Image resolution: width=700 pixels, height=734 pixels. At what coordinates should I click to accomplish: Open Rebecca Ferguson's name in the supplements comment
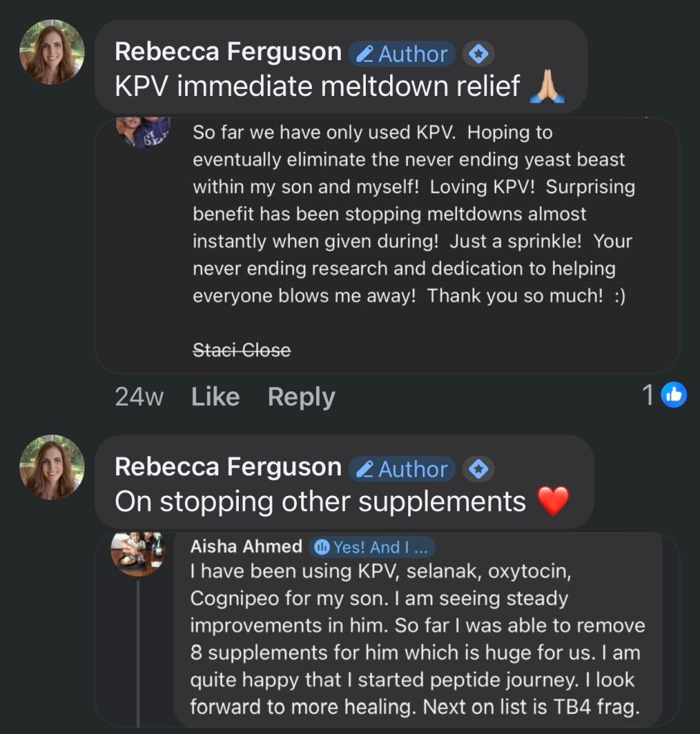pos(228,467)
